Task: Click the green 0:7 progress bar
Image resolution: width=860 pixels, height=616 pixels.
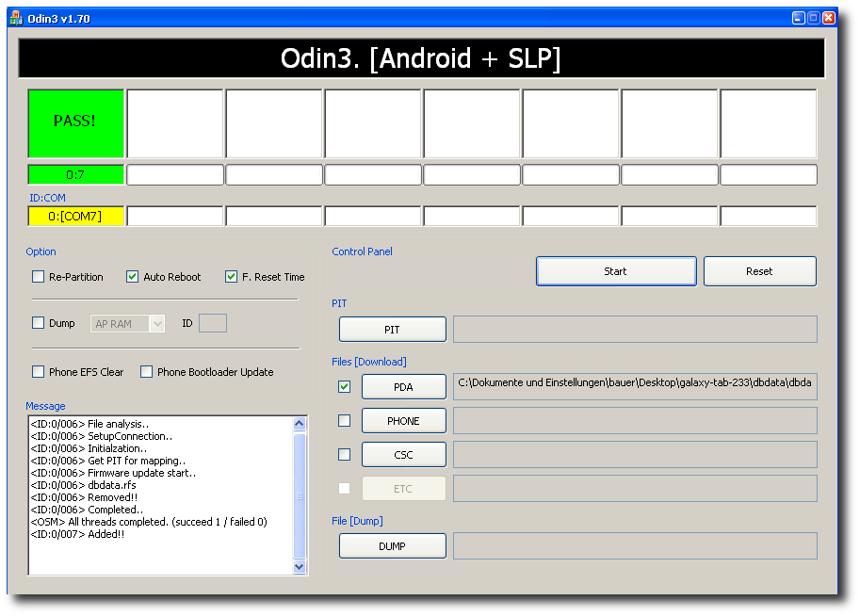Action: pos(75,174)
